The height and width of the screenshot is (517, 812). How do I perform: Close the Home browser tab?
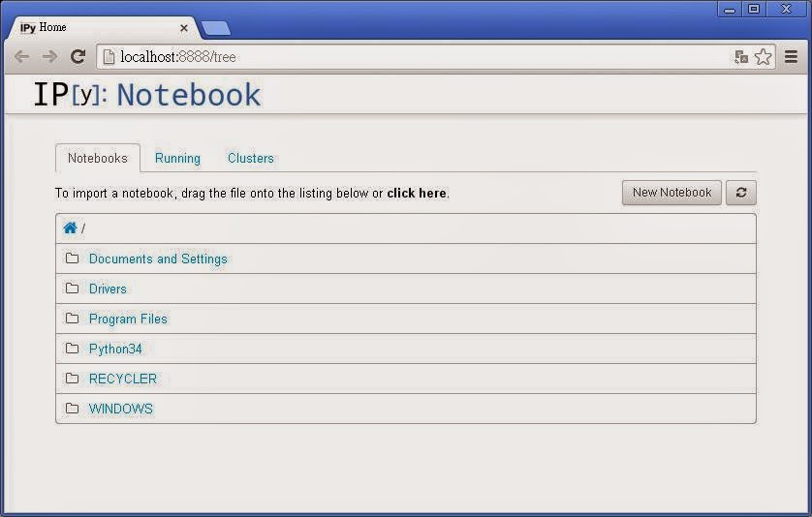click(x=184, y=28)
